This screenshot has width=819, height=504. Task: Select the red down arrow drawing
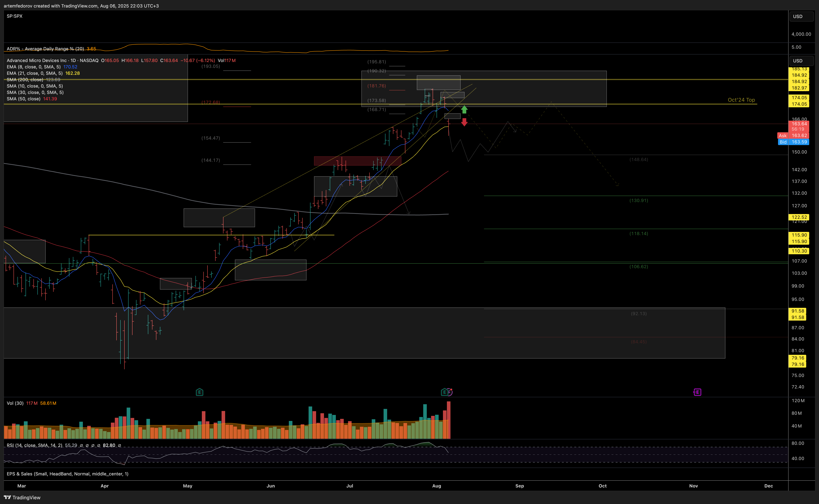(464, 122)
